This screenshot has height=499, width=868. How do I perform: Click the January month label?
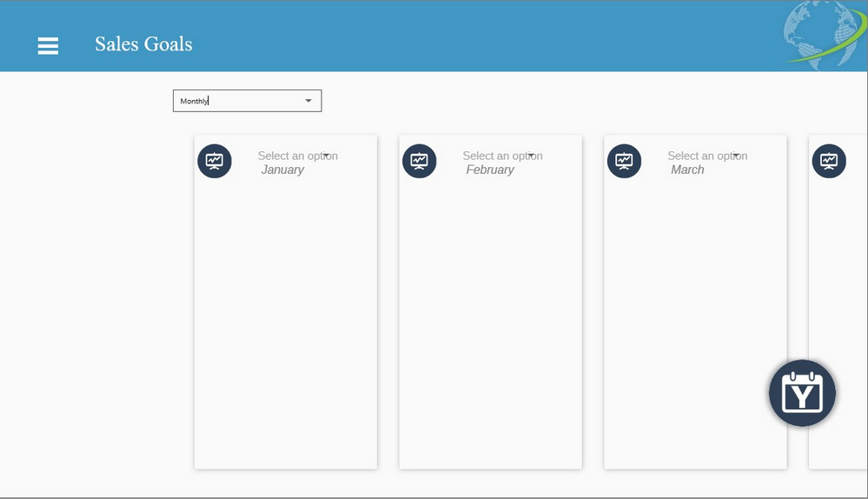[x=282, y=170]
